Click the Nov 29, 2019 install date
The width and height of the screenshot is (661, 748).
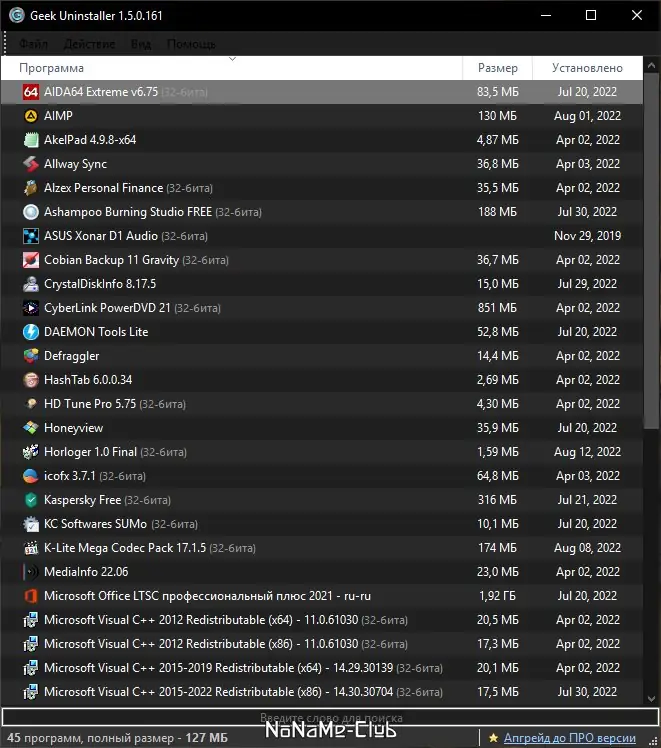(x=587, y=236)
